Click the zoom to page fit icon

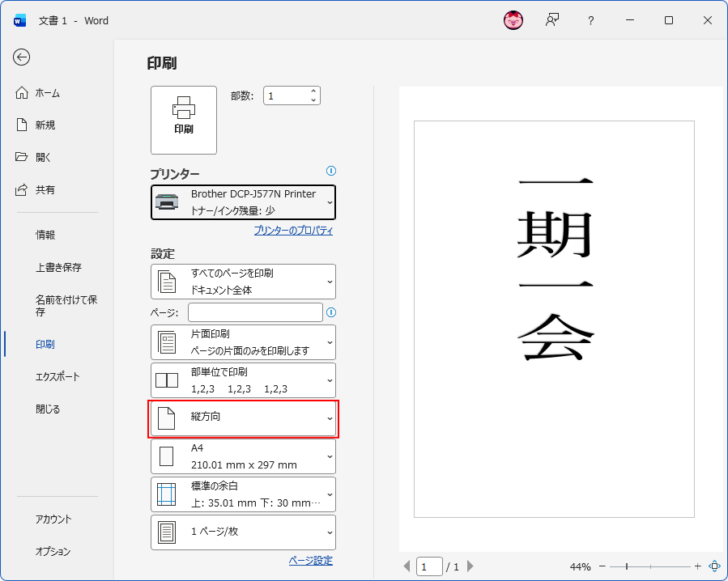(x=714, y=566)
